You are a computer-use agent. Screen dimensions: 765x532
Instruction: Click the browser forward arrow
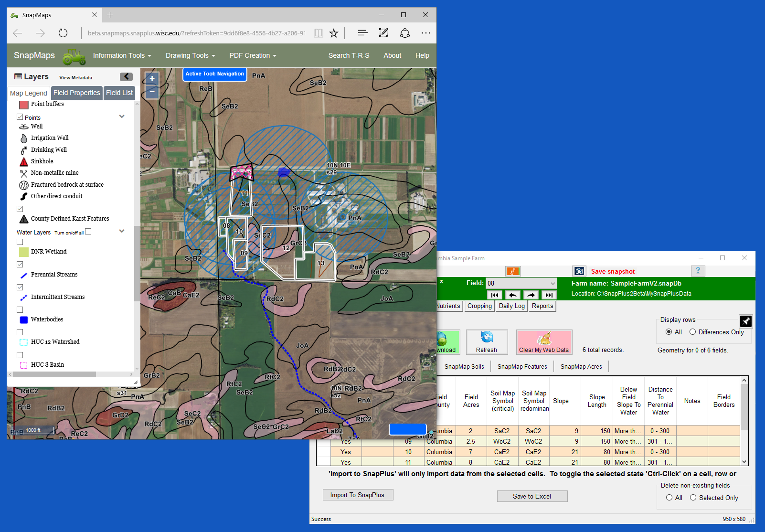coord(40,33)
